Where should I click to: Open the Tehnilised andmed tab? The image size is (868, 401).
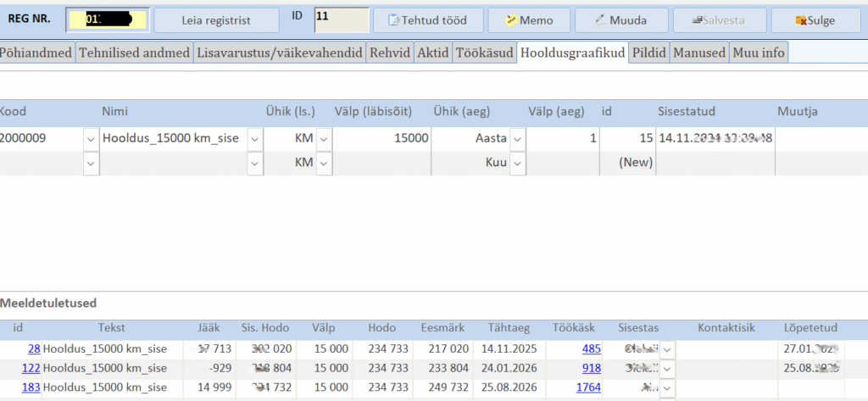(134, 53)
